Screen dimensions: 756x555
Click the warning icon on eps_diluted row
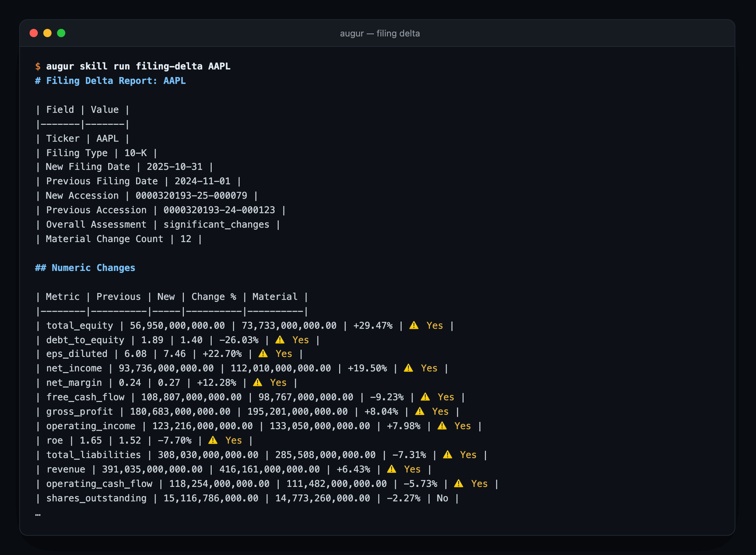pyautogui.click(x=263, y=354)
